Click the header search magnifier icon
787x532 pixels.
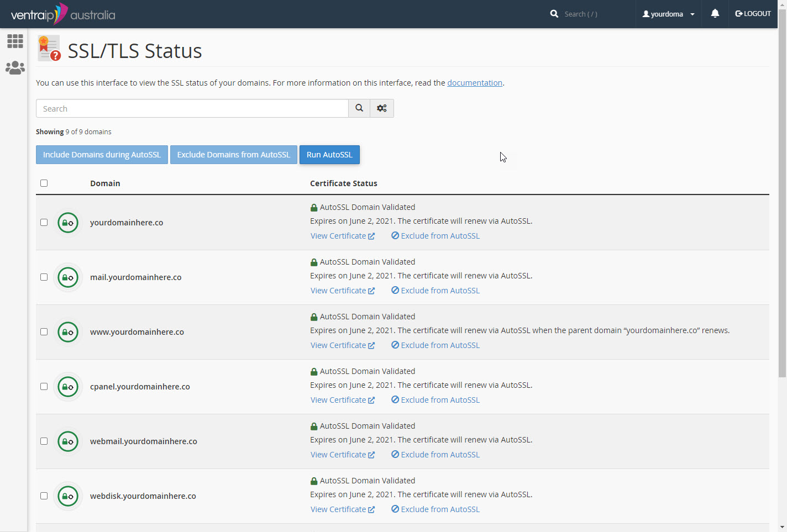pyautogui.click(x=554, y=14)
